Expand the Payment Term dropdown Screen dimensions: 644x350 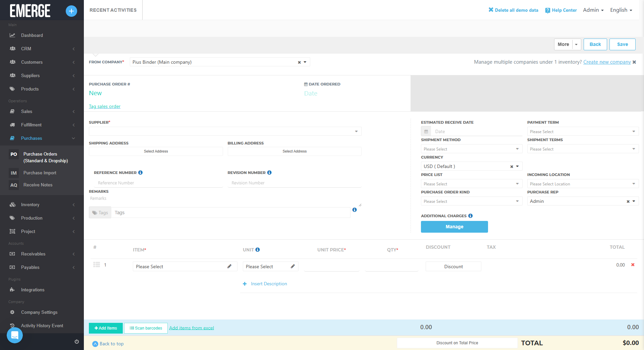coord(583,132)
